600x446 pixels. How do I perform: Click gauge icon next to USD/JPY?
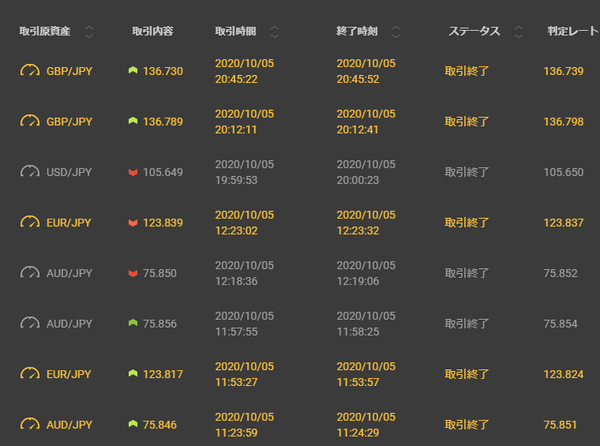click(30, 172)
